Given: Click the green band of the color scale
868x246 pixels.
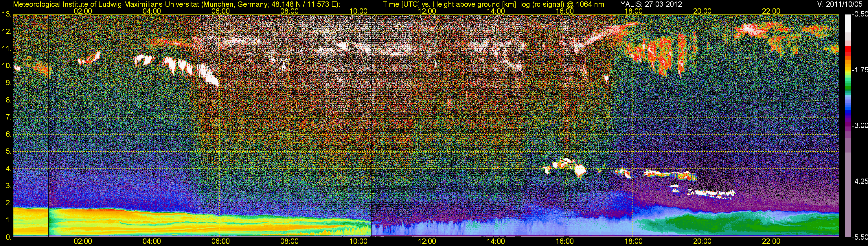Looking at the screenshot, I should (x=847, y=88).
